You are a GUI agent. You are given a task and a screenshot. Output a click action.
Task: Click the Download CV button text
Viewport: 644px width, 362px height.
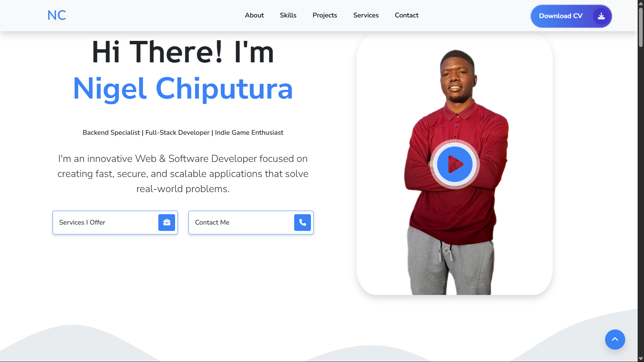[560, 16]
